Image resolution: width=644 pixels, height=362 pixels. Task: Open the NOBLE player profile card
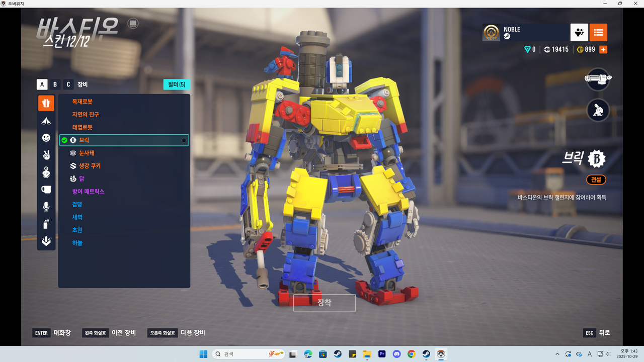(x=525, y=32)
